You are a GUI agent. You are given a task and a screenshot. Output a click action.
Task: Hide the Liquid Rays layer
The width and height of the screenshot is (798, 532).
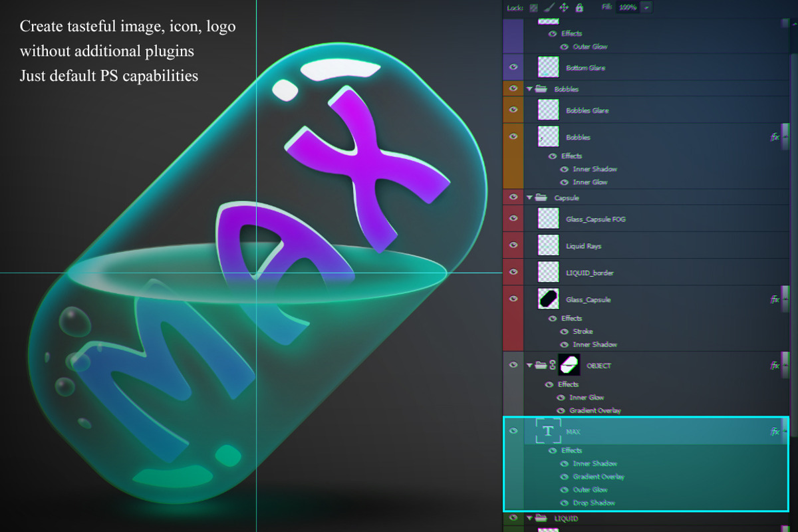513,245
